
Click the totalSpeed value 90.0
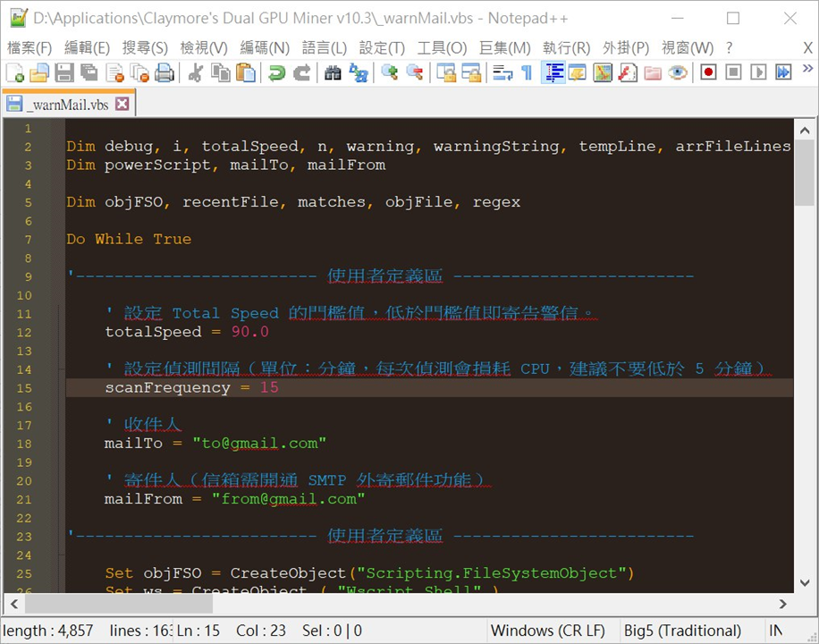coord(249,332)
